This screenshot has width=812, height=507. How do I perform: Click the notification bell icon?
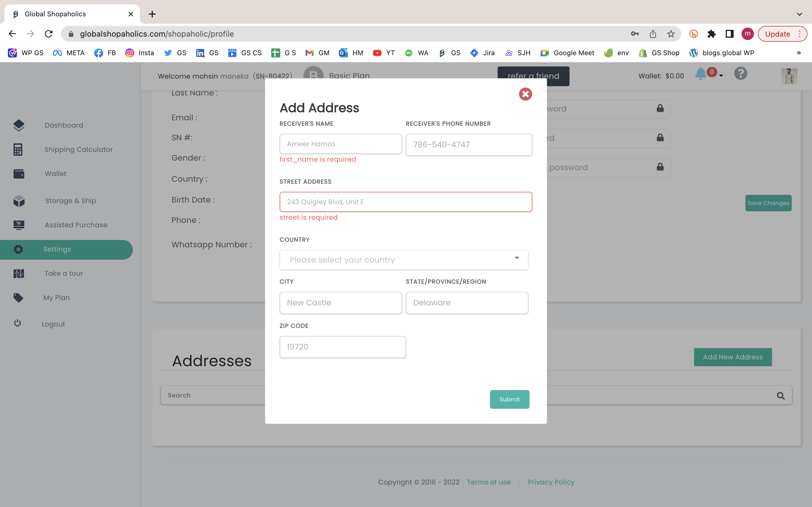(x=700, y=74)
